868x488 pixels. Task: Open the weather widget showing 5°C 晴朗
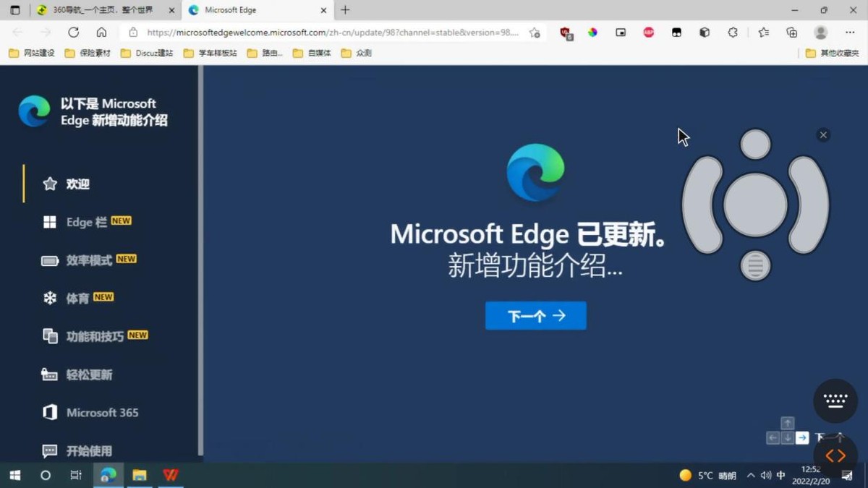pyautogui.click(x=708, y=475)
